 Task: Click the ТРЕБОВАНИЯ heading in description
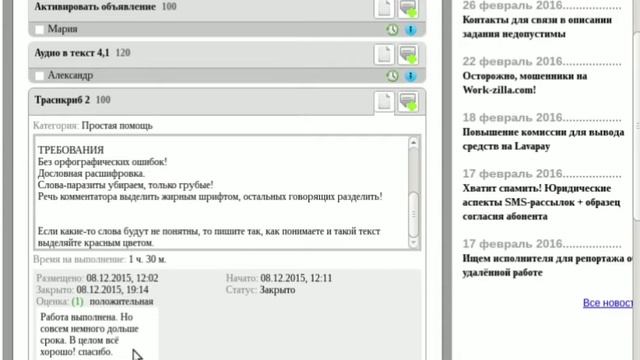pos(71,150)
